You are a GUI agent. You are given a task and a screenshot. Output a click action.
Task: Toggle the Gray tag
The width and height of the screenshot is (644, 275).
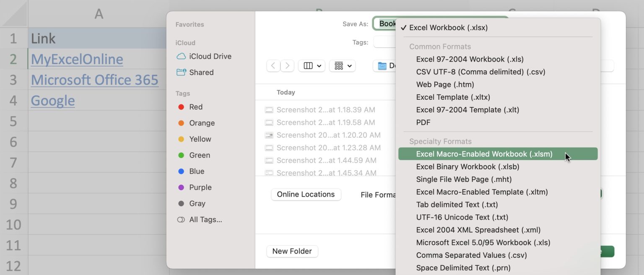pos(181,203)
